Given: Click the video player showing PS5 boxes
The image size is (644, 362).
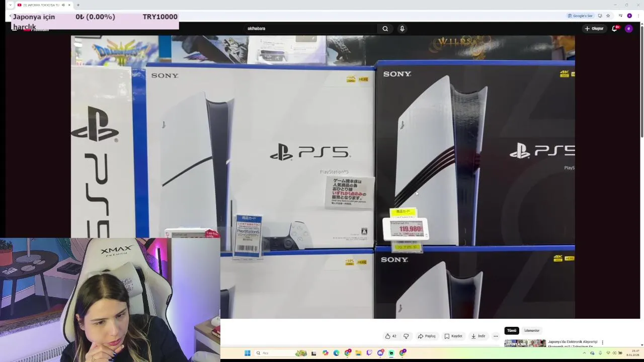Looking at the screenshot, I should [323, 177].
